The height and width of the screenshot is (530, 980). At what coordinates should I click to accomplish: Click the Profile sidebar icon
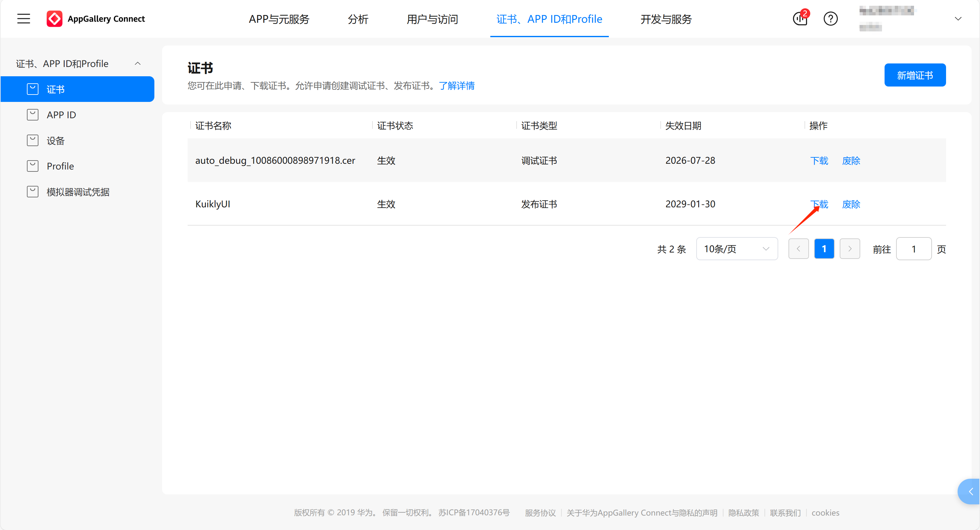33,166
